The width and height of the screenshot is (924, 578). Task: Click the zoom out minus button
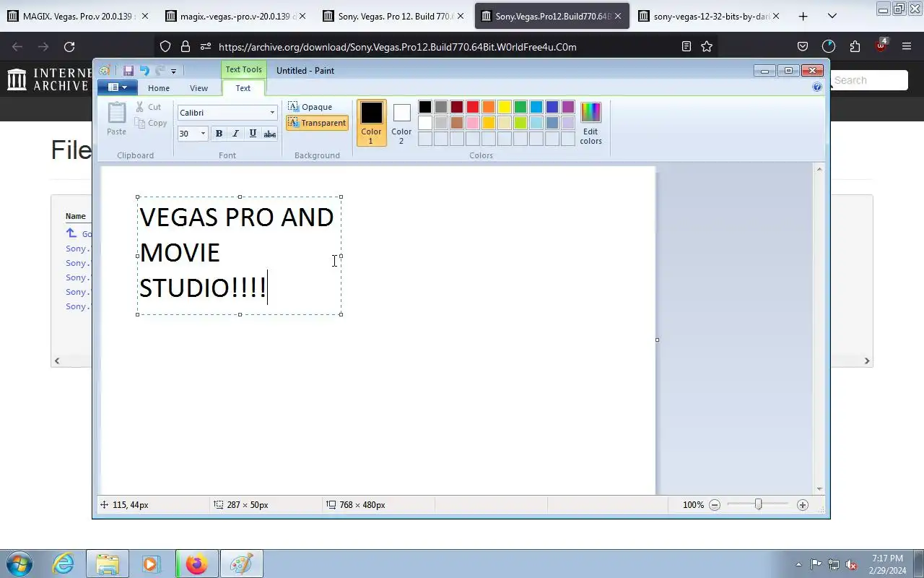715,505
